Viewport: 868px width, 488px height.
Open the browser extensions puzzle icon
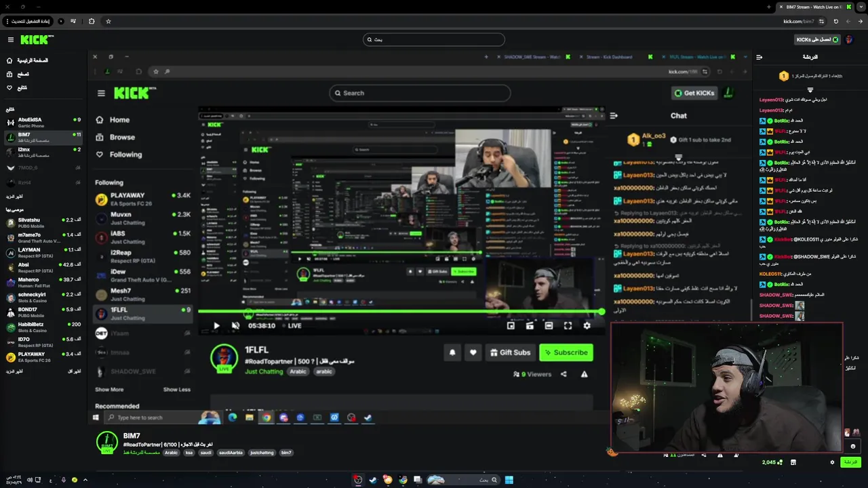pyautogui.click(x=92, y=21)
